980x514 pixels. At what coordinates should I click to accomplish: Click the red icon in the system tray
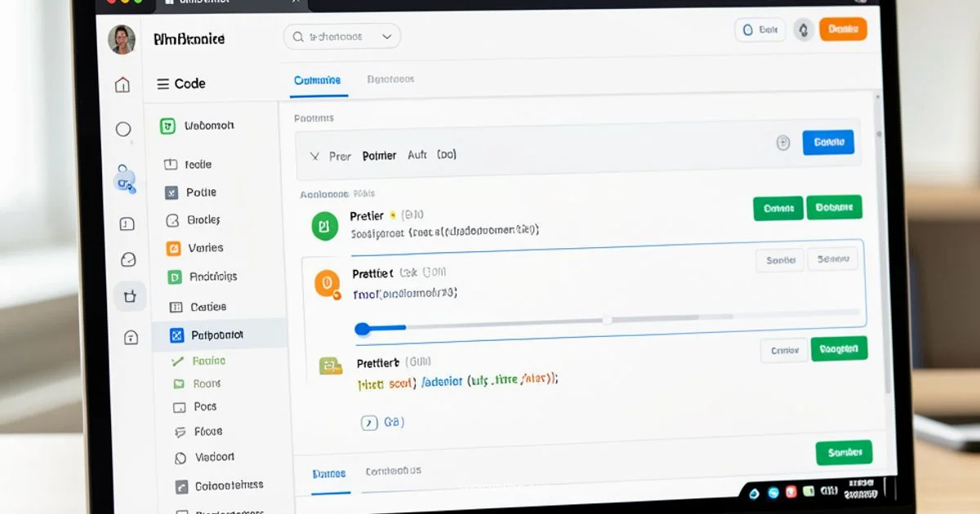point(791,492)
